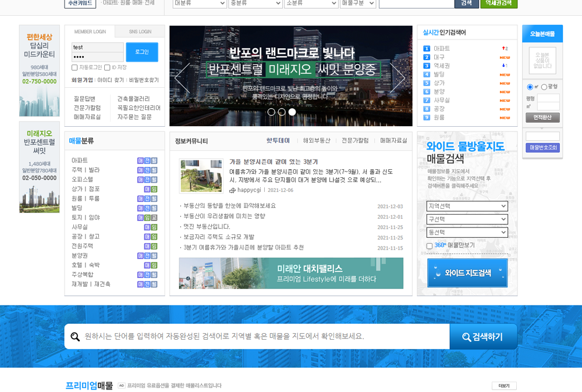Screen dimensions: 582x392
Task: Click the rank 1 number icon for 아파트
Action: pyautogui.click(x=427, y=49)
